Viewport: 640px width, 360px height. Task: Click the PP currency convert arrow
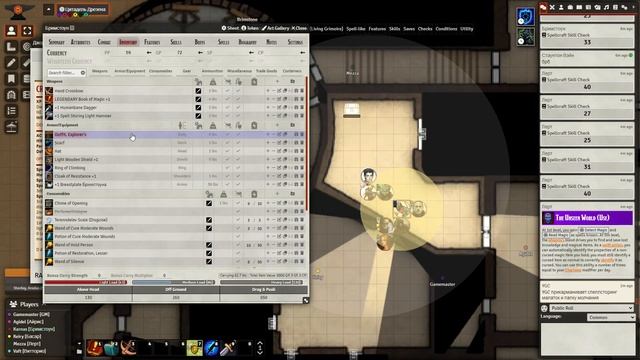click(x=149, y=53)
